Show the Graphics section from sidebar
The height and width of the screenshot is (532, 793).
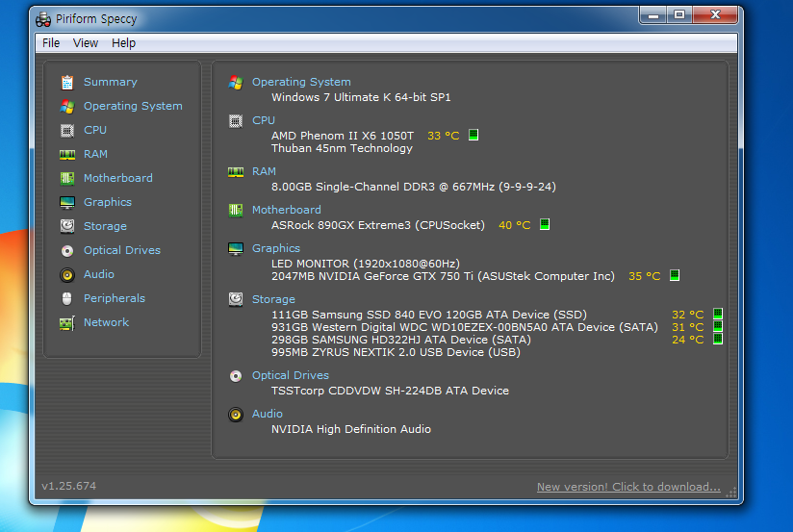108,202
